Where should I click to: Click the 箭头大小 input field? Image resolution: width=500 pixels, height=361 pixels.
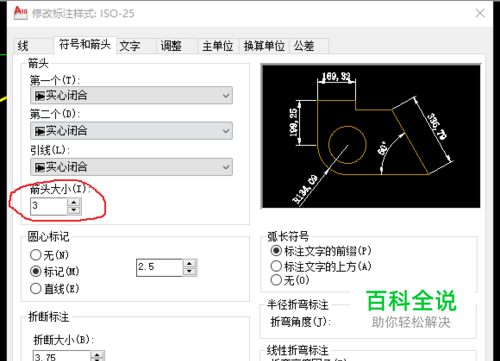click(x=49, y=206)
